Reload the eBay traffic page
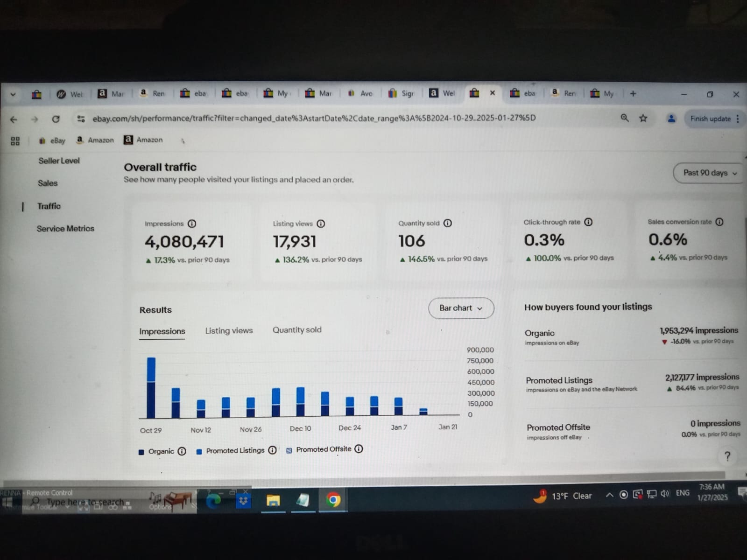Image resolution: width=747 pixels, height=560 pixels. (x=56, y=119)
